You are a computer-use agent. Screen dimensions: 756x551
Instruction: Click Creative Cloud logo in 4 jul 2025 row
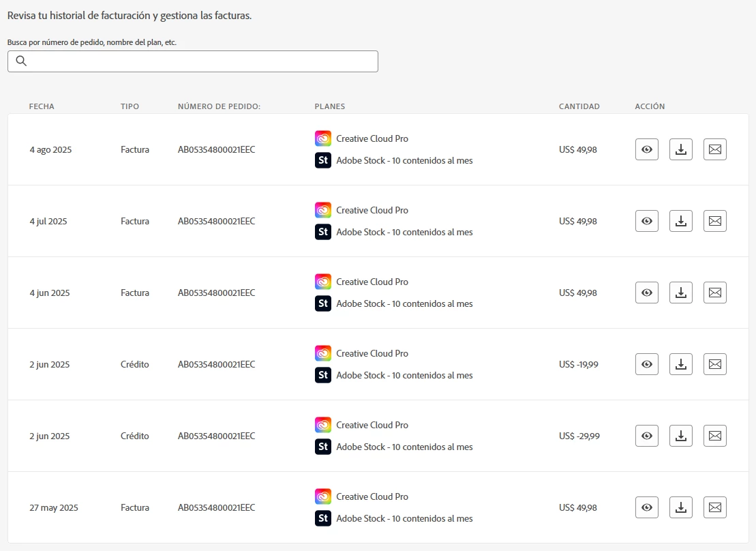pyautogui.click(x=323, y=210)
